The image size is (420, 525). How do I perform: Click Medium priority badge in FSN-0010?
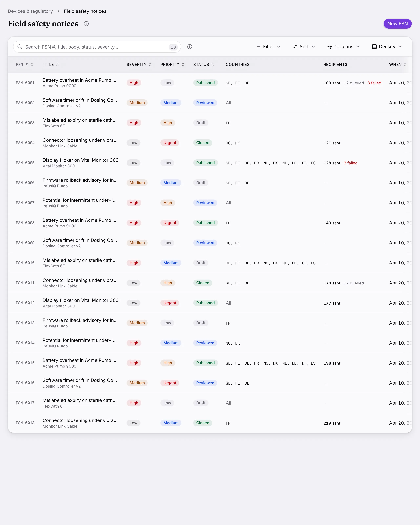pyautogui.click(x=171, y=263)
